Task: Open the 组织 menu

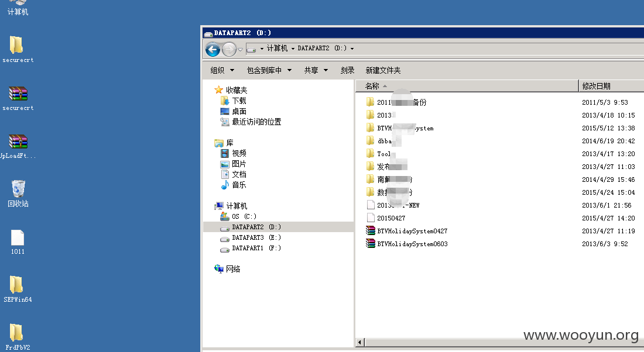Action: (222, 70)
